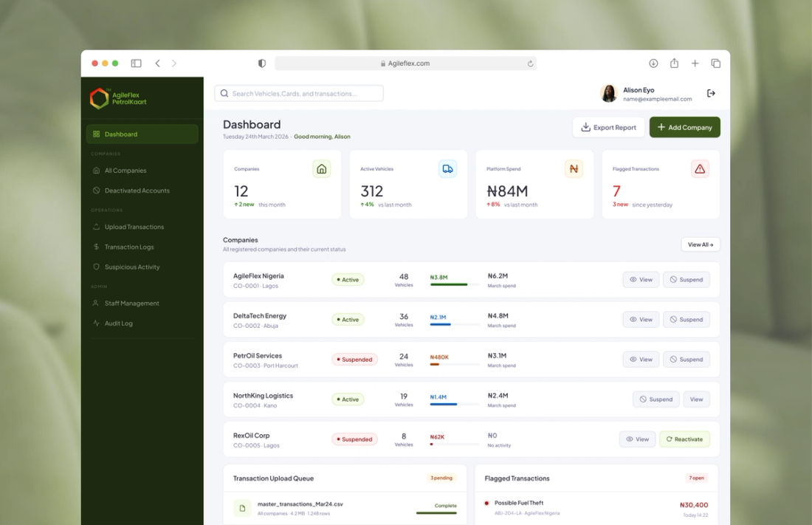Click DeltaTech Energy spend progress bar

point(454,324)
